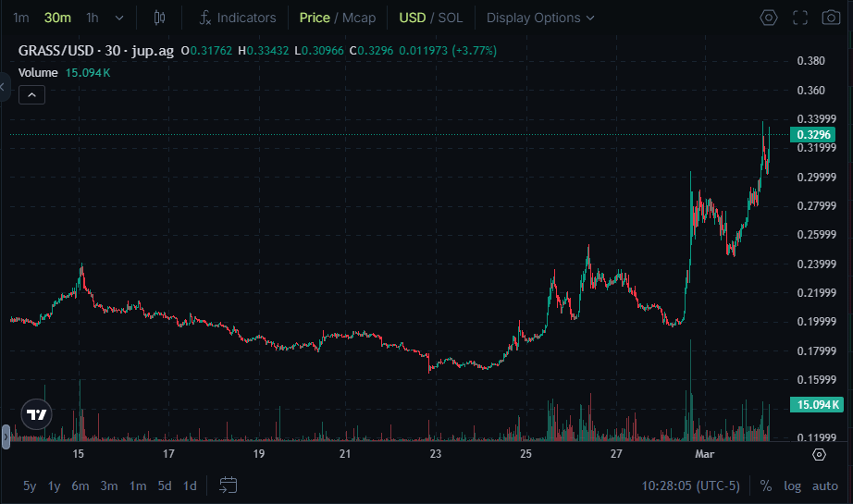Show values in USD
The width and height of the screenshot is (853, 504).
tap(413, 18)
